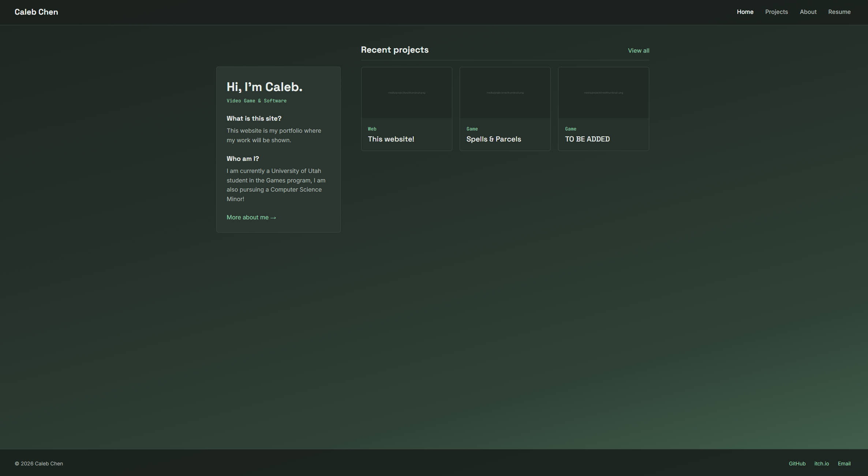The image size is (868, 476).
Task: Open the Resume nav page
Action: 839,12
